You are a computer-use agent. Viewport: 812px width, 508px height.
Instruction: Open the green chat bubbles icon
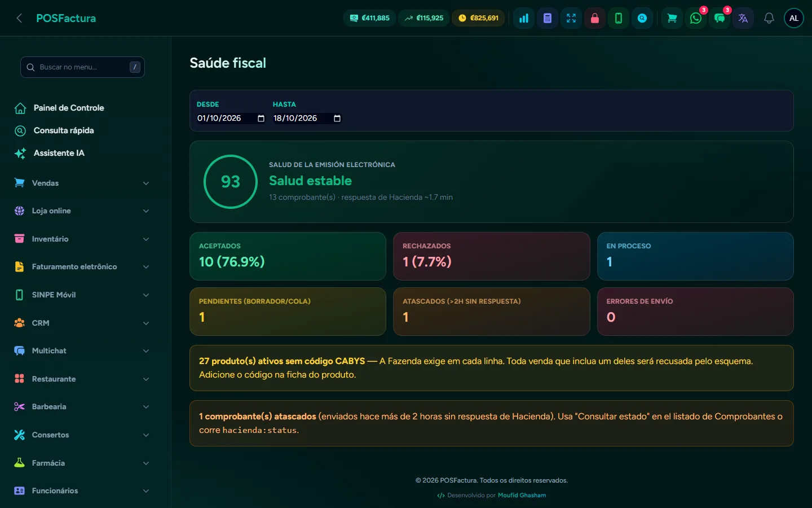(720, 18)
